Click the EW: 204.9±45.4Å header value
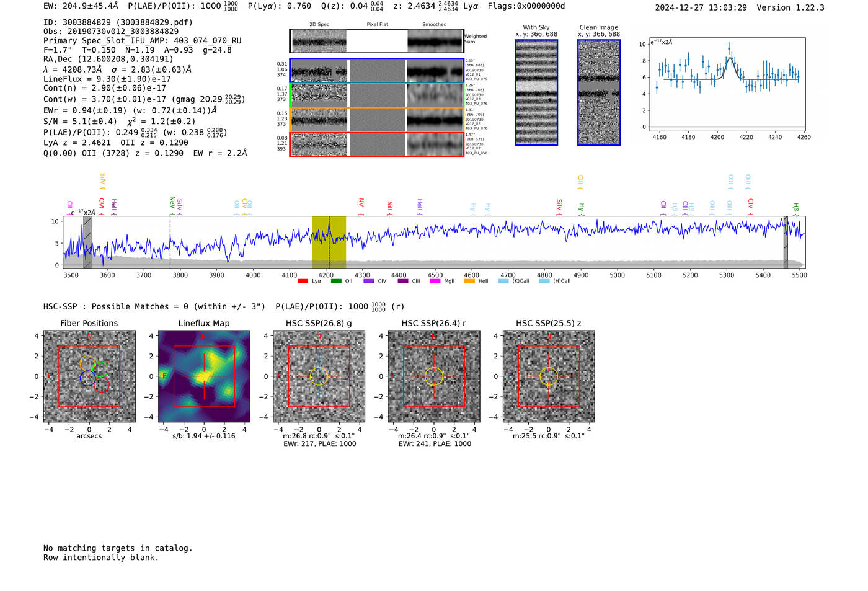The image size is (868, 591). click(81, 6)
